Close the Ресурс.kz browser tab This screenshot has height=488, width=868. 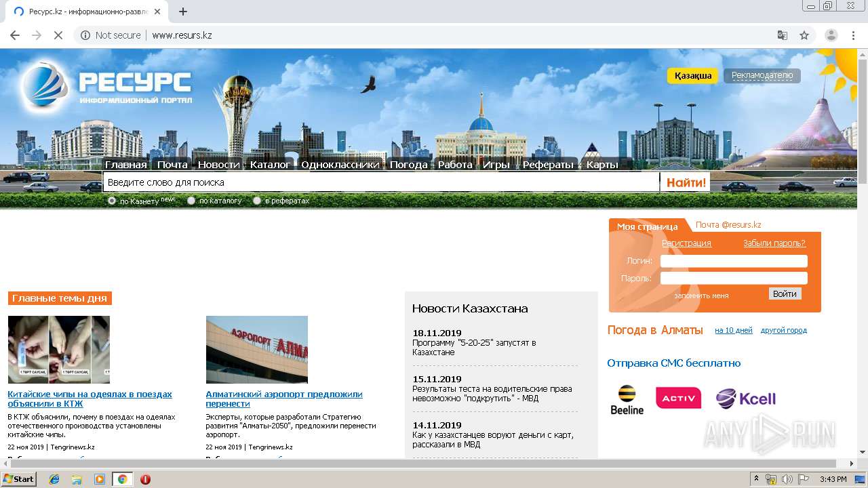tap(157, 12)
